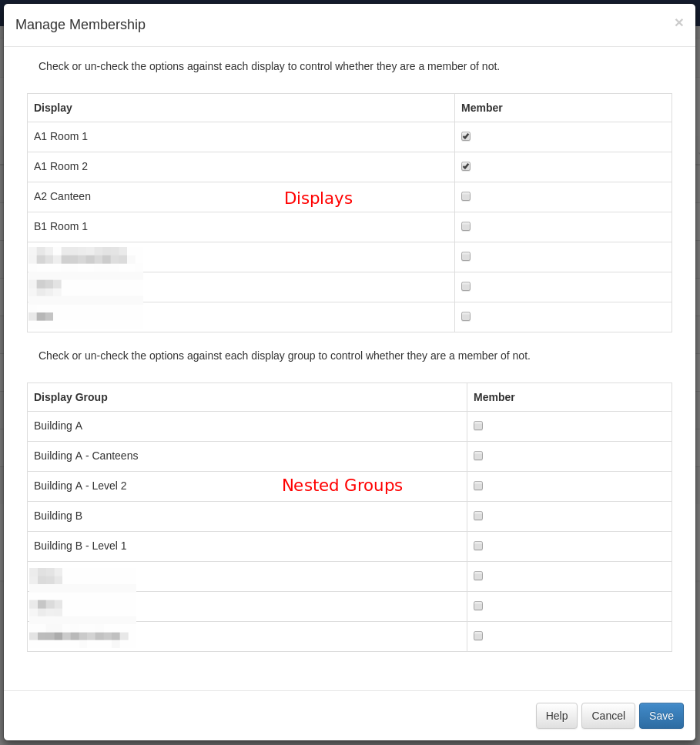Toggle Building A - Level 2 membership
Viewport: 700px width, 745px height.
point(478,486)
